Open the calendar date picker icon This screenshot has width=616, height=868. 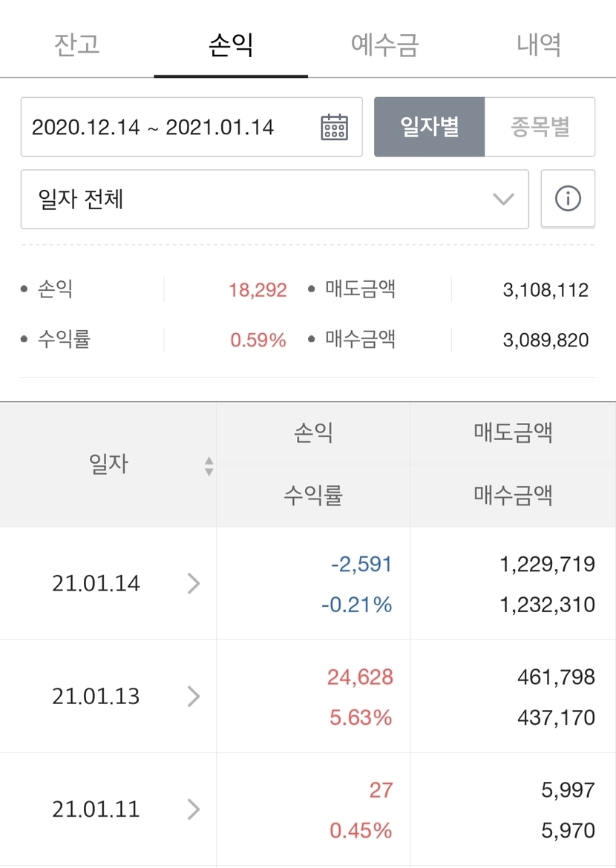334,127
